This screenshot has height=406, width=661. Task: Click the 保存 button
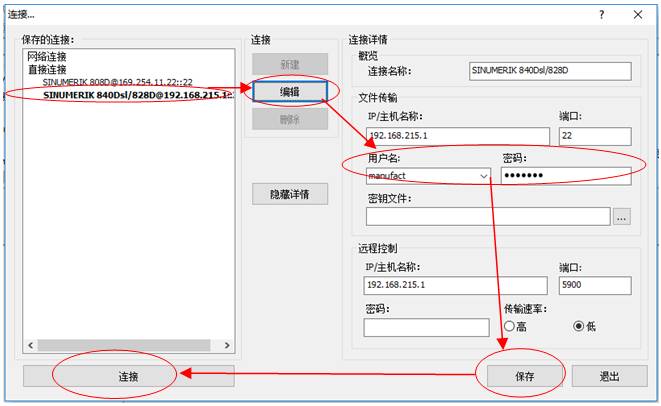pos(524,376)
